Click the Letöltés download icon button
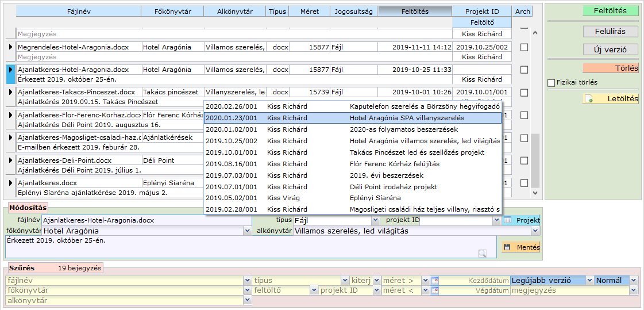 (x=588, y=99)
